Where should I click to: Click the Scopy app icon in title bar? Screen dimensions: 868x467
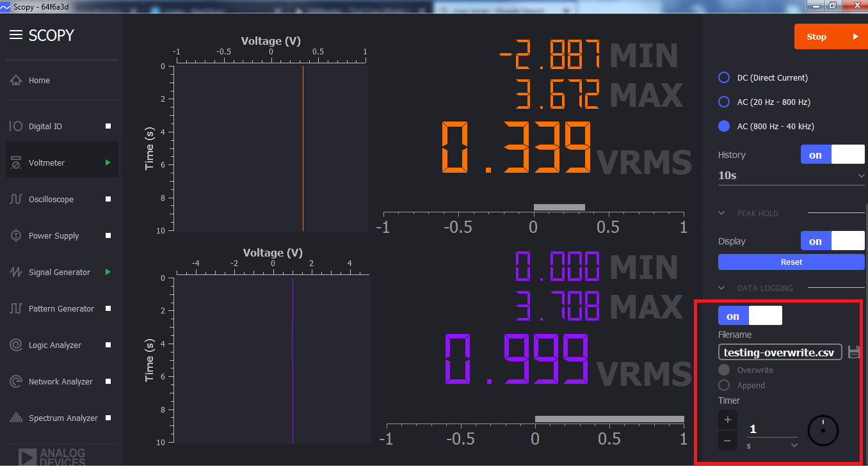tap(6, 6)
